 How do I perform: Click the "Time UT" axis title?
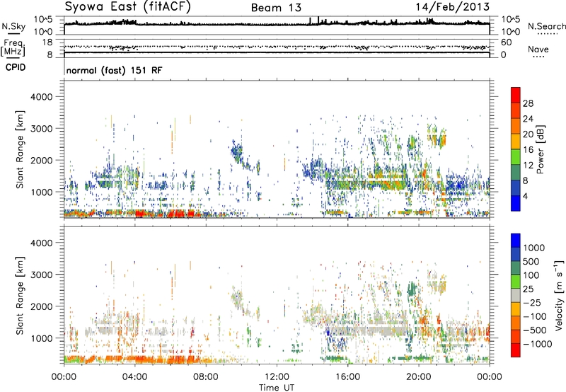pyautogui.click(x=277, y=388)
